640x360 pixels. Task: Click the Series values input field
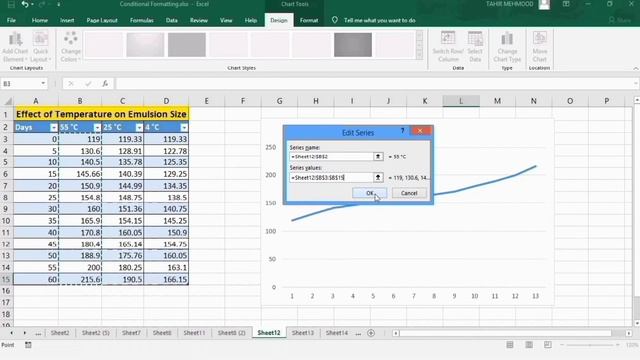pos(331,177)
